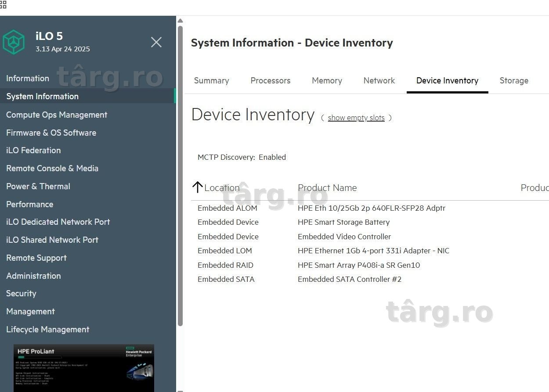
Task: Switch to the Summary tab
Action: 212,80
